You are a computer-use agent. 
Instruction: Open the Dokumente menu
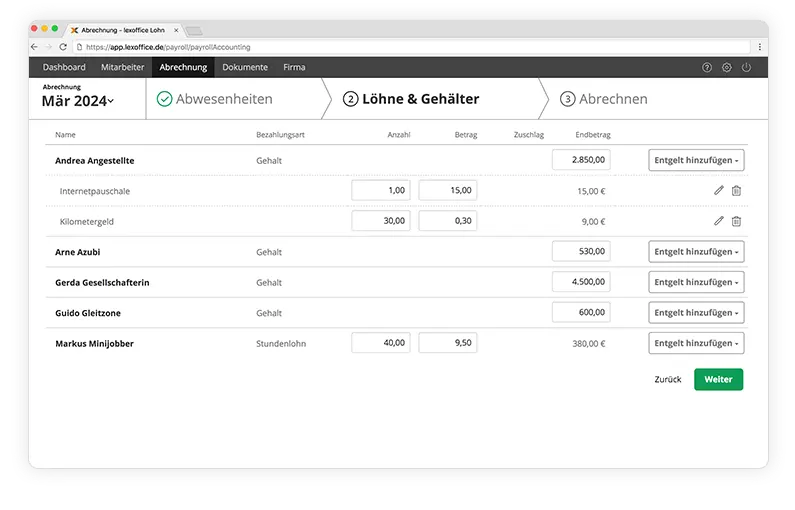(245, 67)
